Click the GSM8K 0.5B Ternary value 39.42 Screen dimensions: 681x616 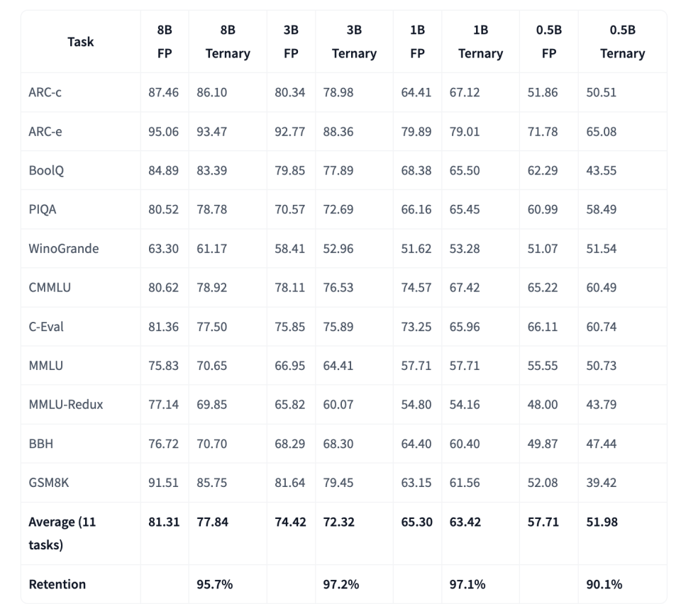pyautogui.click(x=601, y=483)
